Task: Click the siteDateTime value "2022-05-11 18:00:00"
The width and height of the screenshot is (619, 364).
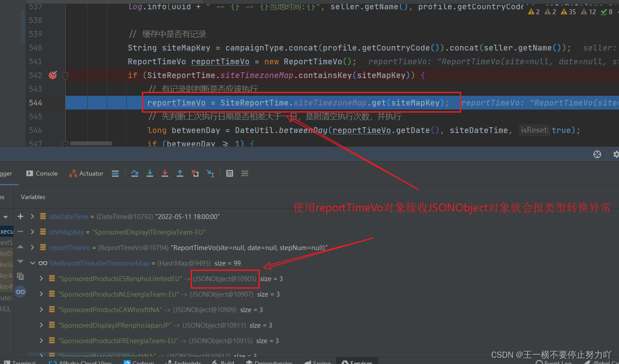Action: 188,216
